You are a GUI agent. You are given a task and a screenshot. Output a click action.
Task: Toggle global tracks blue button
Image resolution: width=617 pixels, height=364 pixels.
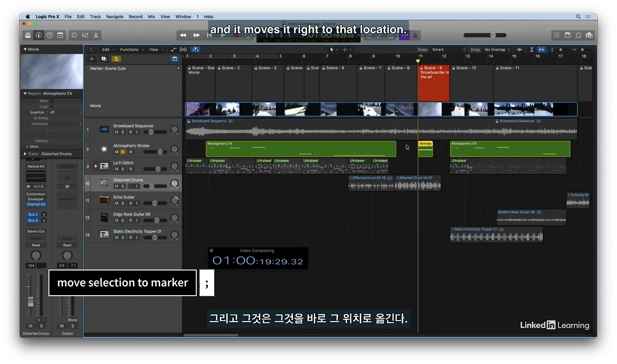174,59
